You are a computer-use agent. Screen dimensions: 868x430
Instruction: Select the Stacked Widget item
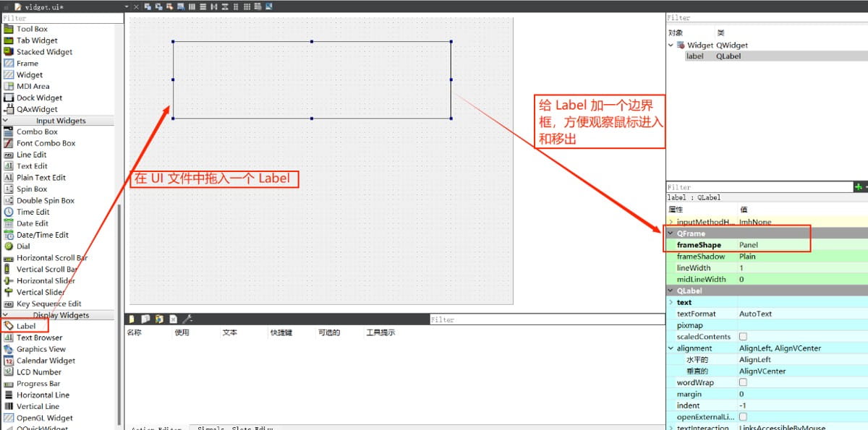[x=44, y=52]
